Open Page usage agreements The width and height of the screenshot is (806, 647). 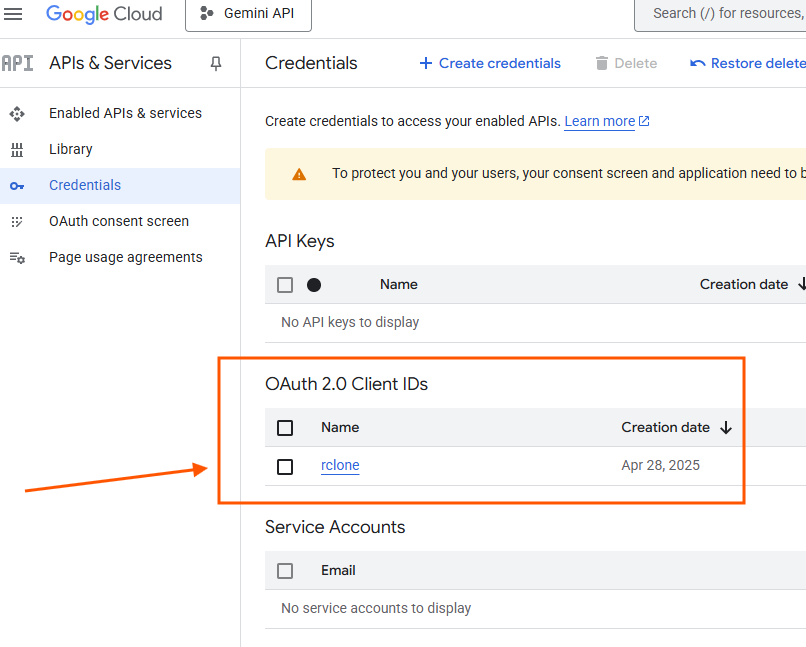[125, 257]
